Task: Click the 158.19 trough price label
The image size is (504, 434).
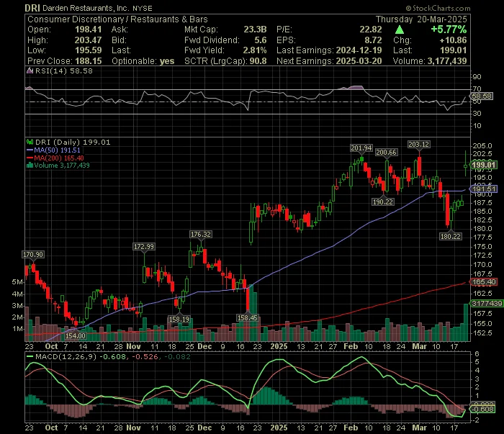Action: click(x=179, y=319)
